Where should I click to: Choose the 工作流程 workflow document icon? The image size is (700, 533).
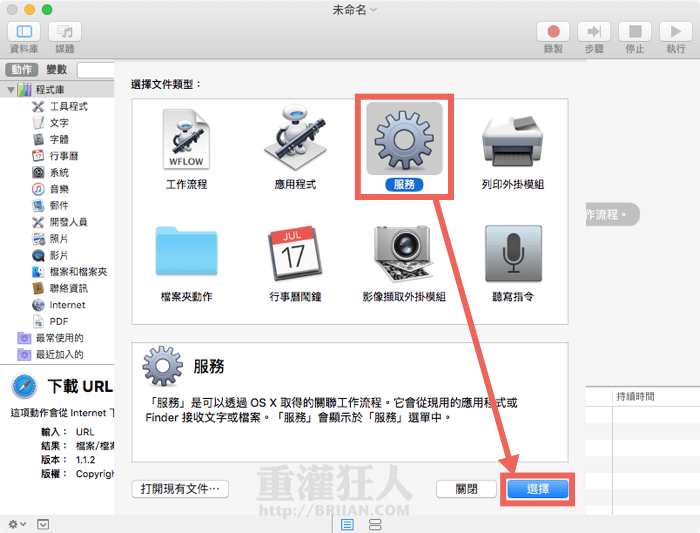tap(186, 141)
